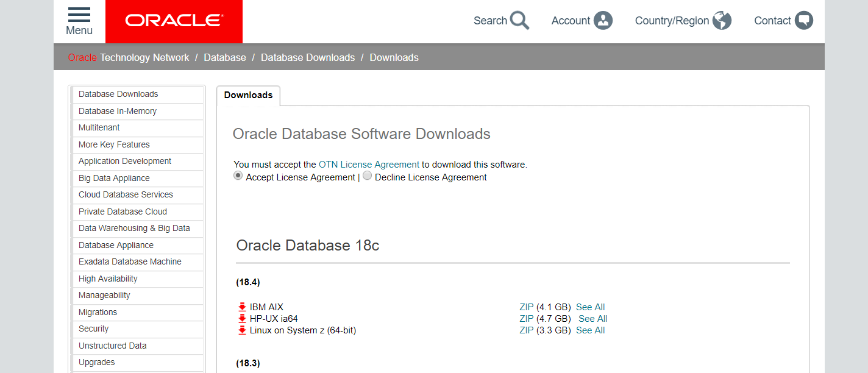Open the Contact speech bubble icon
The image size is (868, 373).
(x=803, y=20)
